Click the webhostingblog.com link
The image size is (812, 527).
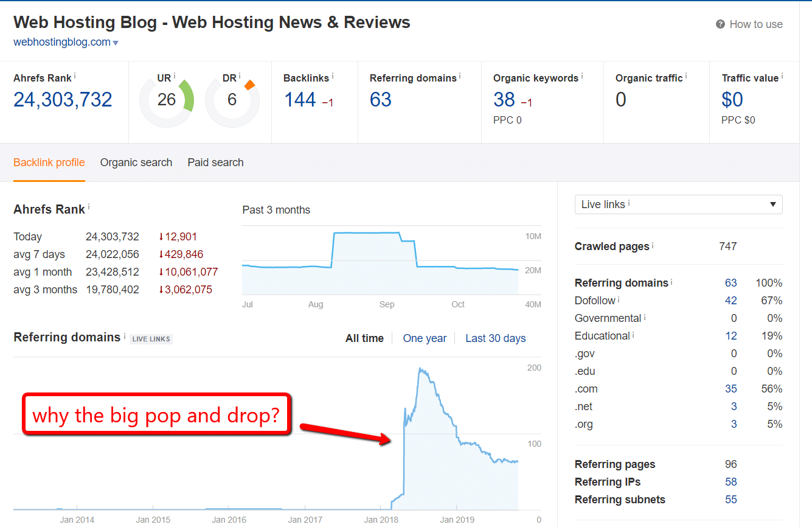[62, 42]
